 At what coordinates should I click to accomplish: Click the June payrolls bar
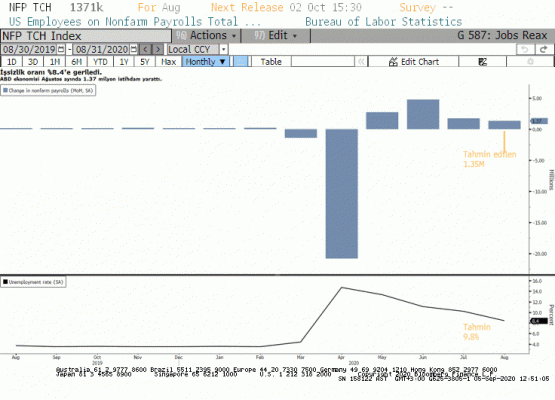423,114
